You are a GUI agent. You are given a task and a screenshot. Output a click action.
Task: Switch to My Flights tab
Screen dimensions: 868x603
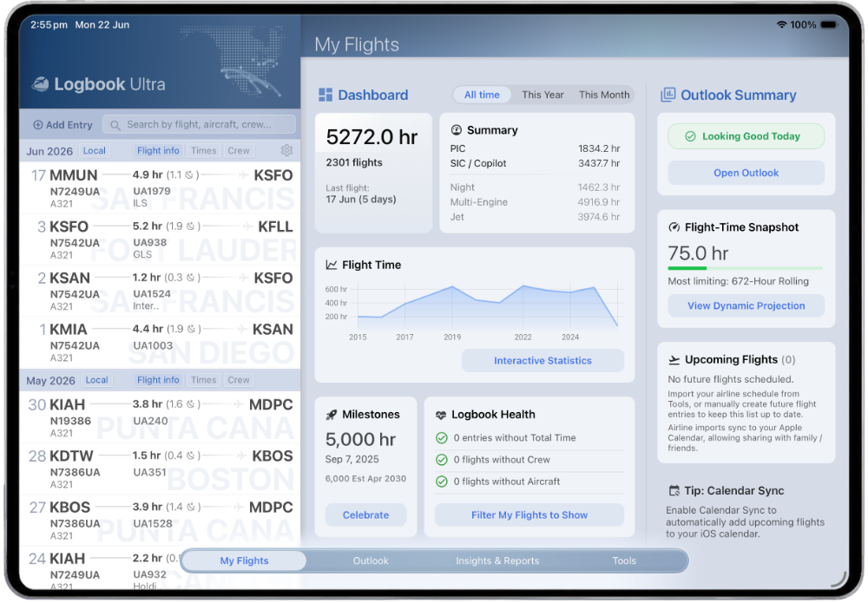coord(244,561)
